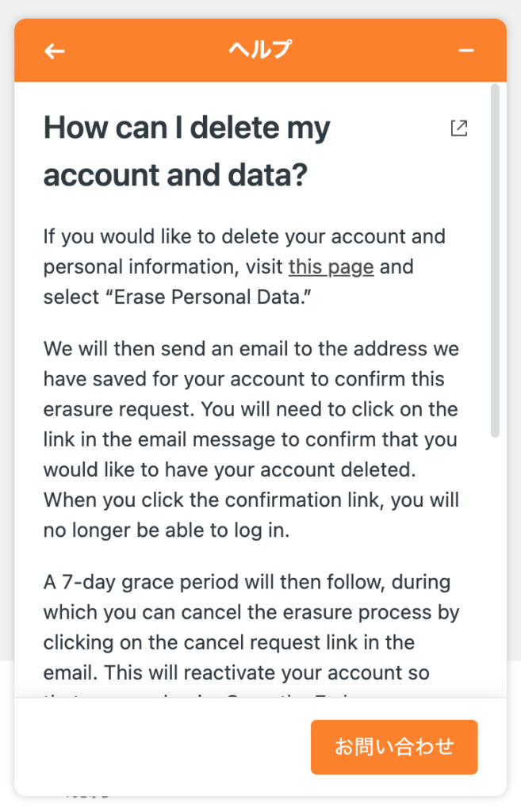This screenshot has height=812, width=521.
Task: Open the article in a new window
Action: (459, 128)
